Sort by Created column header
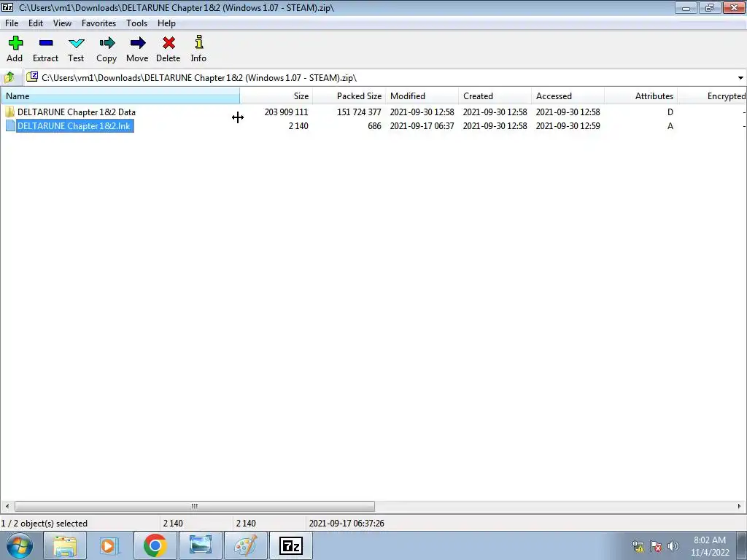The width and height of the screenshot is (747, 560). coord(495,96)
